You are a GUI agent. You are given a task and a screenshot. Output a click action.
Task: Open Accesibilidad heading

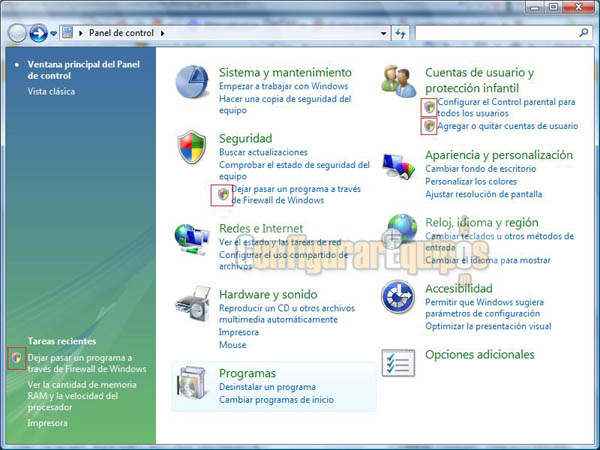(459, 288)
